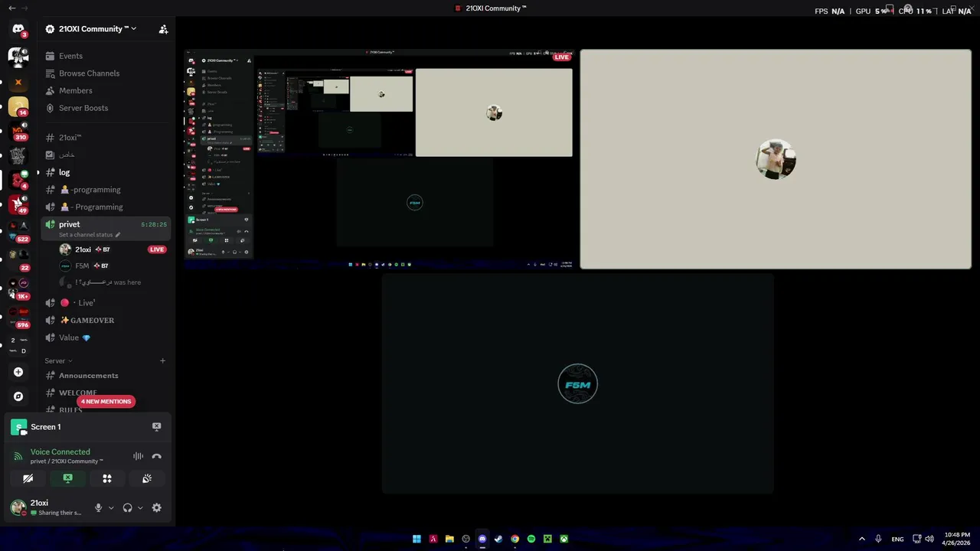Open the soundboard icon
Screen dimensions: 980x551
pyautogui.click(x=147, y=478)
